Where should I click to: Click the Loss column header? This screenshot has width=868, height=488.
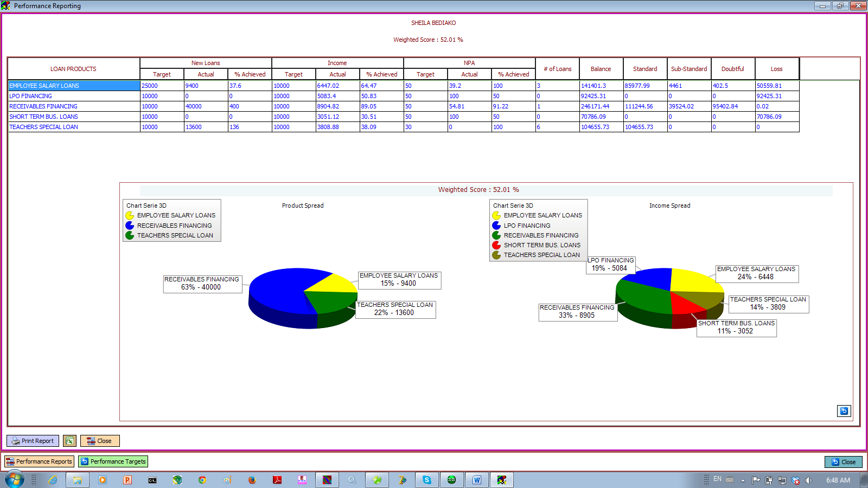[x=777, y=69]
